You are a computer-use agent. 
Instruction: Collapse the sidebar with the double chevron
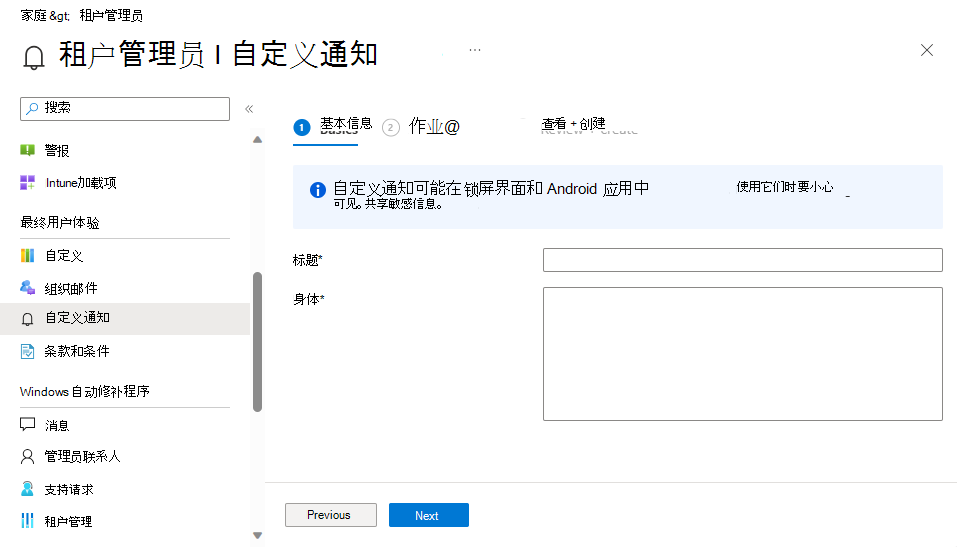(x=249, y=109)
